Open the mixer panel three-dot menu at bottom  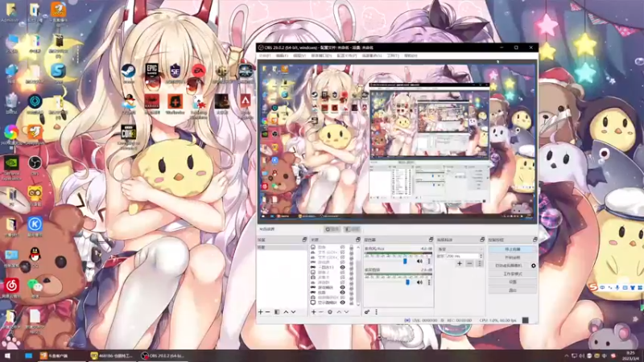(376, 312)
